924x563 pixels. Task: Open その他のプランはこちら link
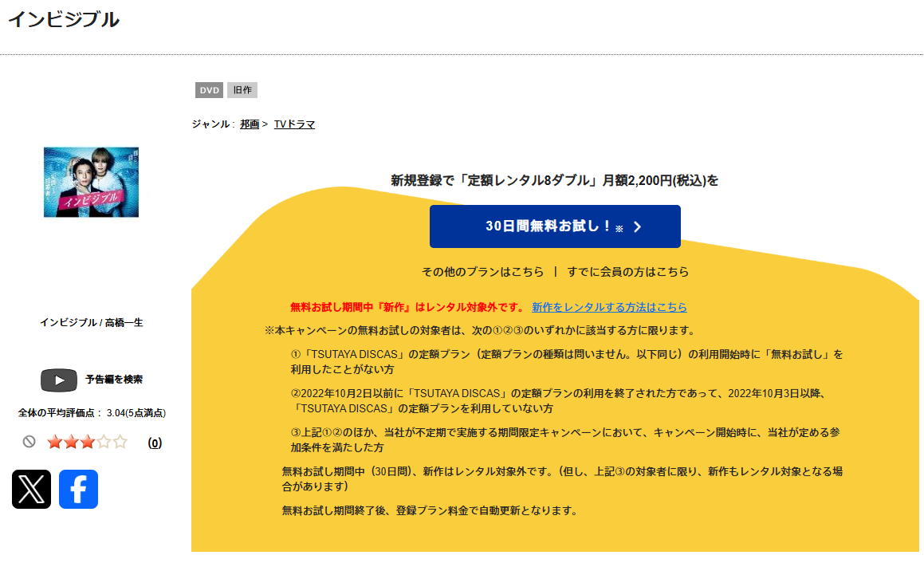click(482, 272)
